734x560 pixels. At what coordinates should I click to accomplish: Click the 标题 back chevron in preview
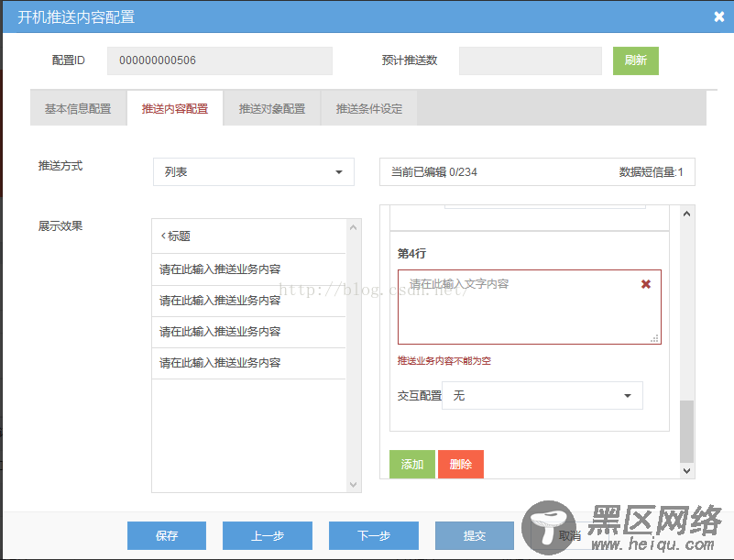pos(163,236)
